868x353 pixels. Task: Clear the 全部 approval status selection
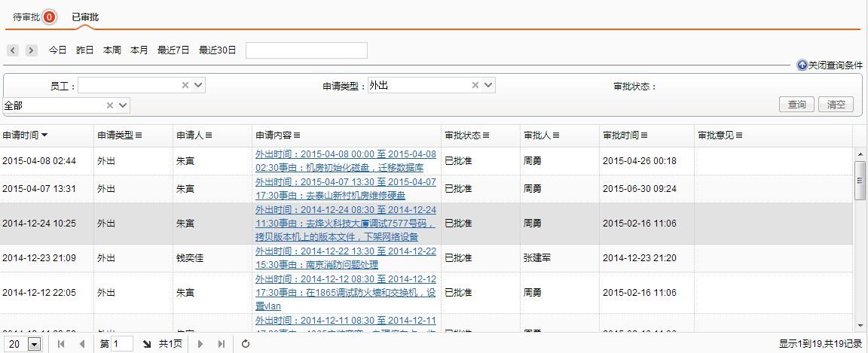[110, 105]
